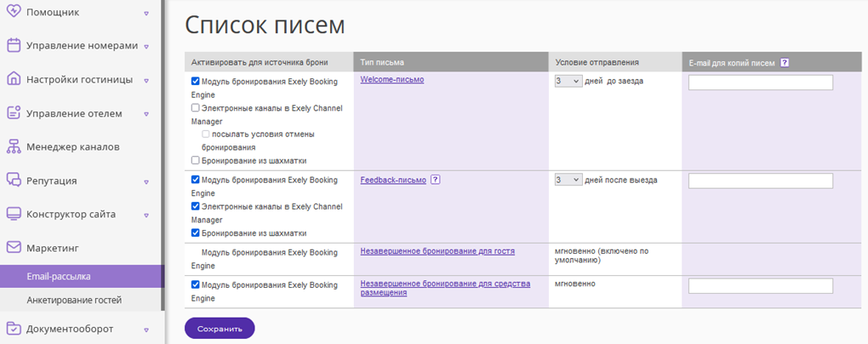
Task: Uncheck Модуль бронирования for Welcome-письмо
Action: (x=195, y=81)
